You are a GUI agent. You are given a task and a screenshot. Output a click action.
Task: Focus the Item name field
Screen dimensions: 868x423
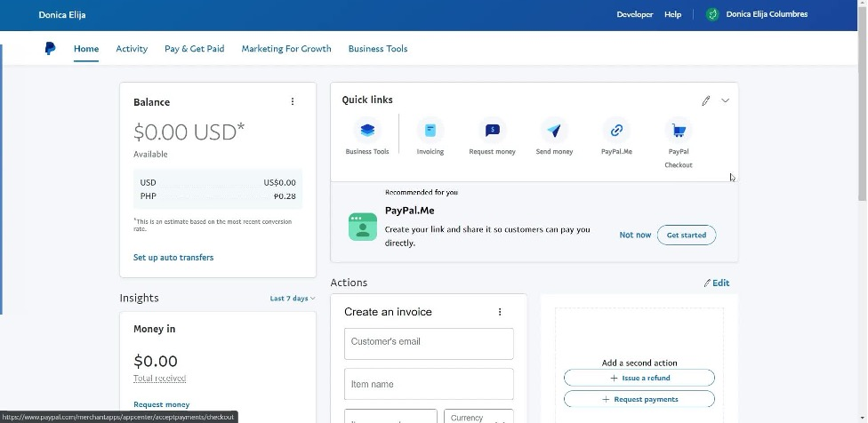tap(429, 384)
